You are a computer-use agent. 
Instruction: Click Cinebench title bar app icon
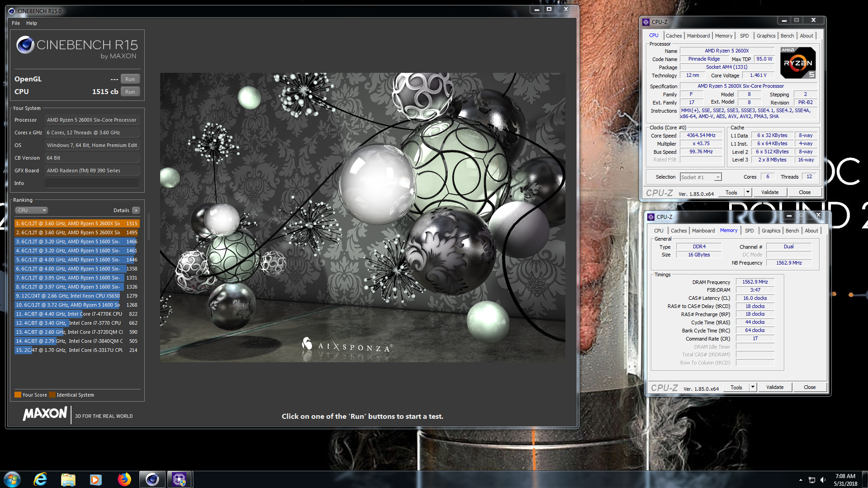pyautogui.click(x=12, y=11)
